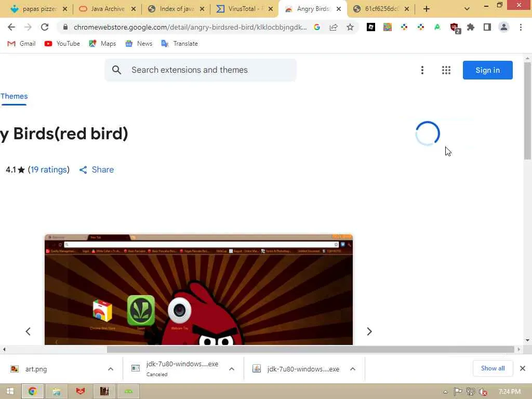This screenshot has width=532, height=399.
Task: Click the forward navigation arrow
Action: (28, 27)
